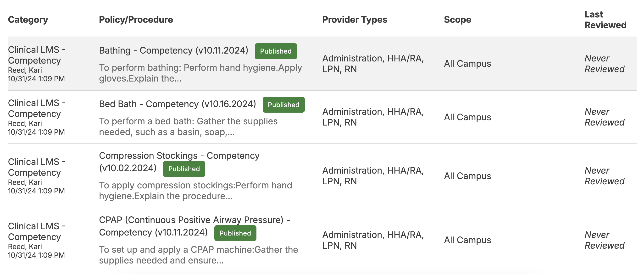Click Published badge on Bed Bath row

283,105
